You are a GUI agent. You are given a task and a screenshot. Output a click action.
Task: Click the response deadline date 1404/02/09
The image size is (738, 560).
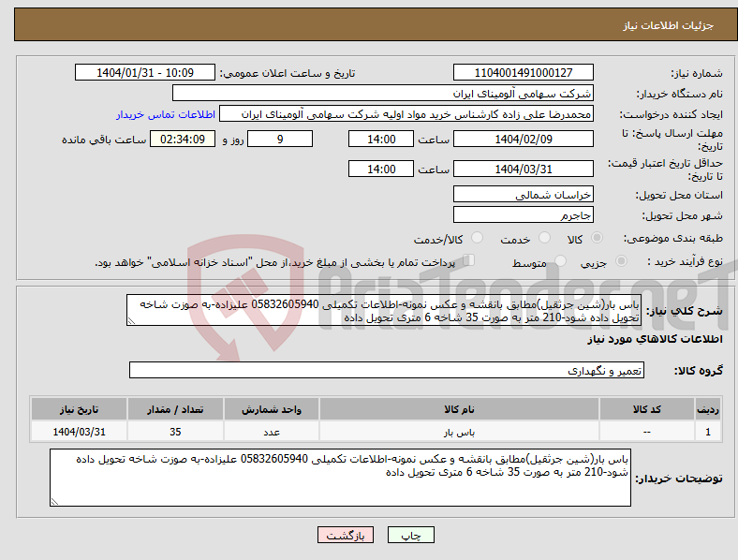524,140
